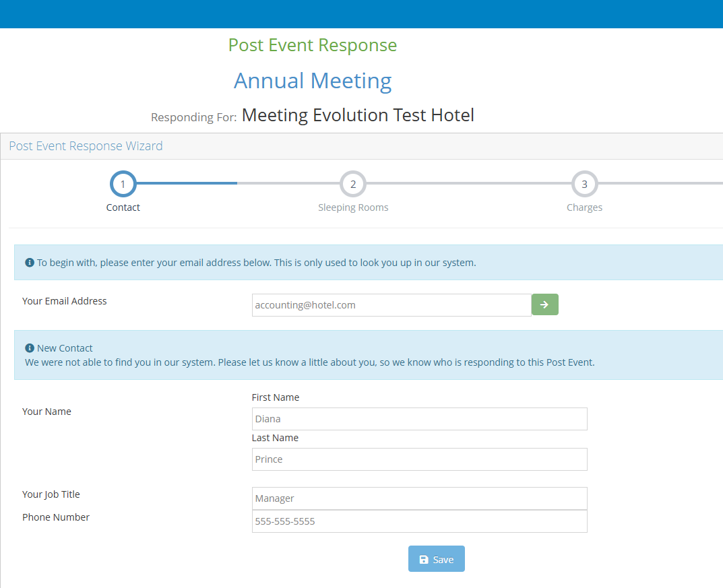723x588 pixels.
Task: Select the step 1 circle in the wizard
Action: tap(123, 183)
